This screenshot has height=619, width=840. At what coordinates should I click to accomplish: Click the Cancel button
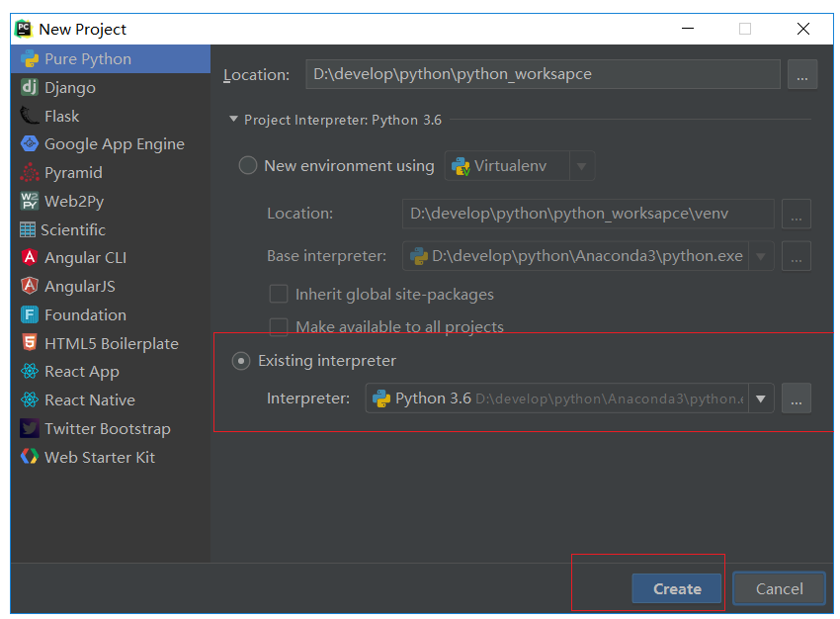click(779, 588)
